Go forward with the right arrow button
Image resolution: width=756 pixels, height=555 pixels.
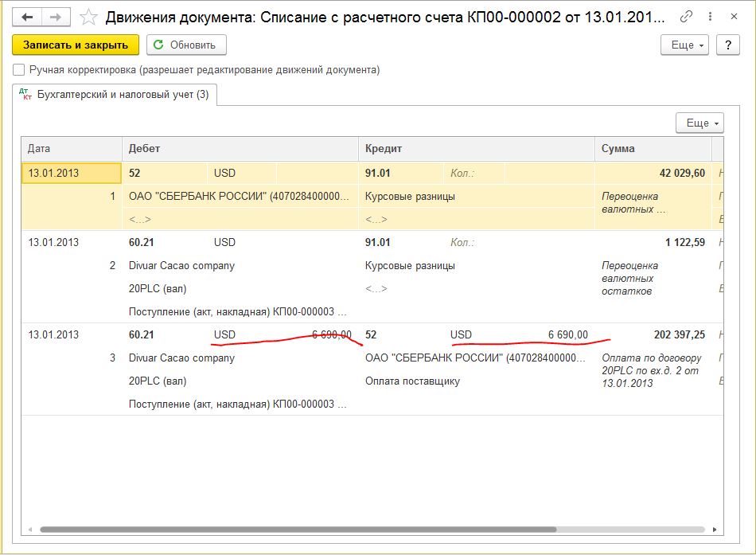56,18
